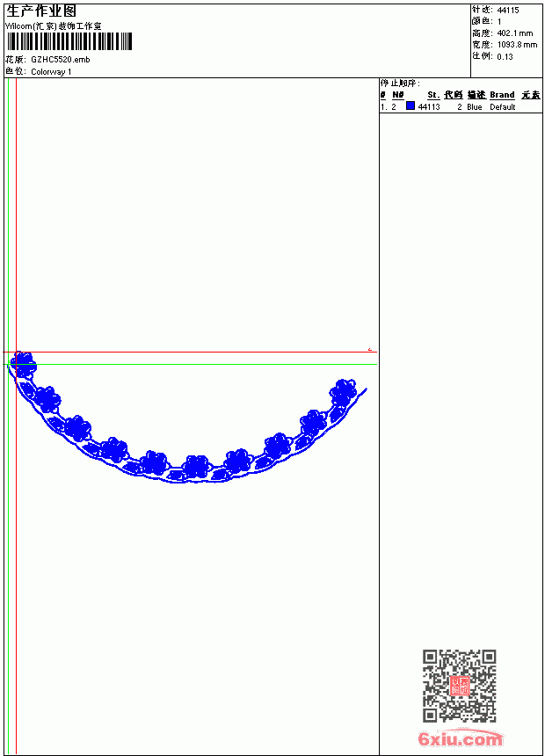
Task: Click the QR code image
Action: coord(460,686)
